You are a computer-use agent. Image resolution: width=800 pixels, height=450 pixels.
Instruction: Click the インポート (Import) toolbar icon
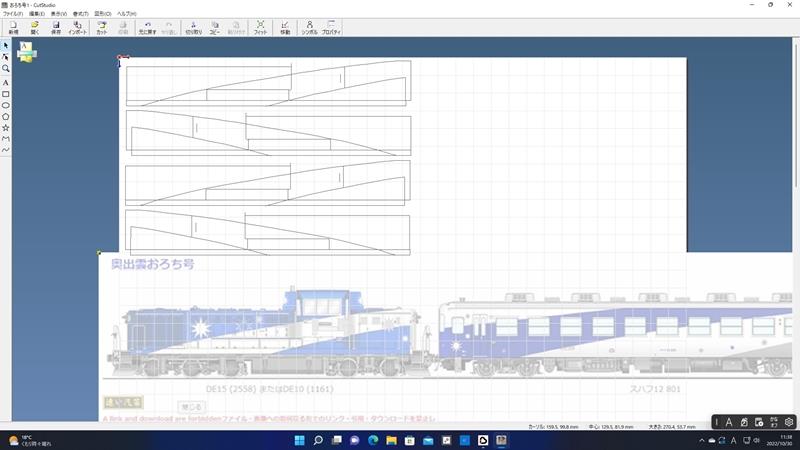coord(78,28)
